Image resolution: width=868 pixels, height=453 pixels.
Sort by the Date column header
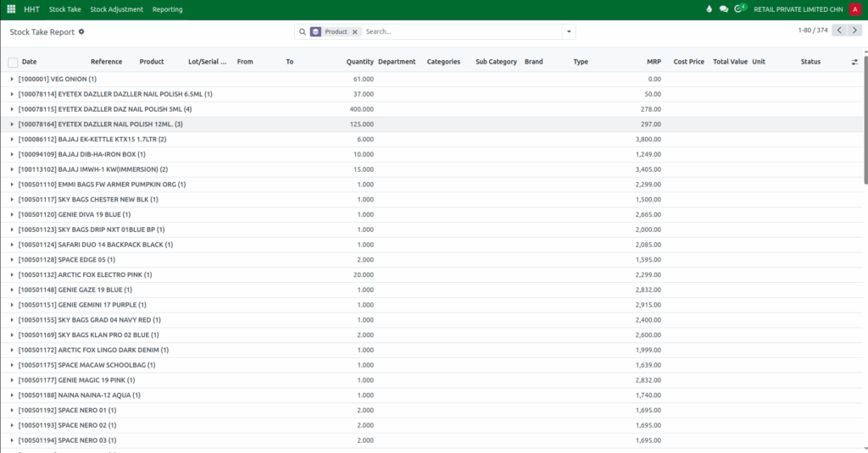[30, 62]
